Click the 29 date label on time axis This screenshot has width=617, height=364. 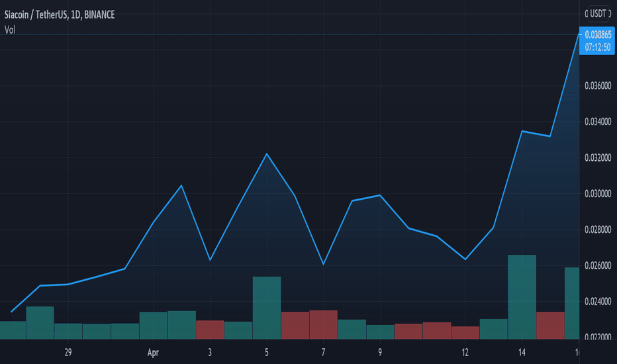click(x=68, y=352)
